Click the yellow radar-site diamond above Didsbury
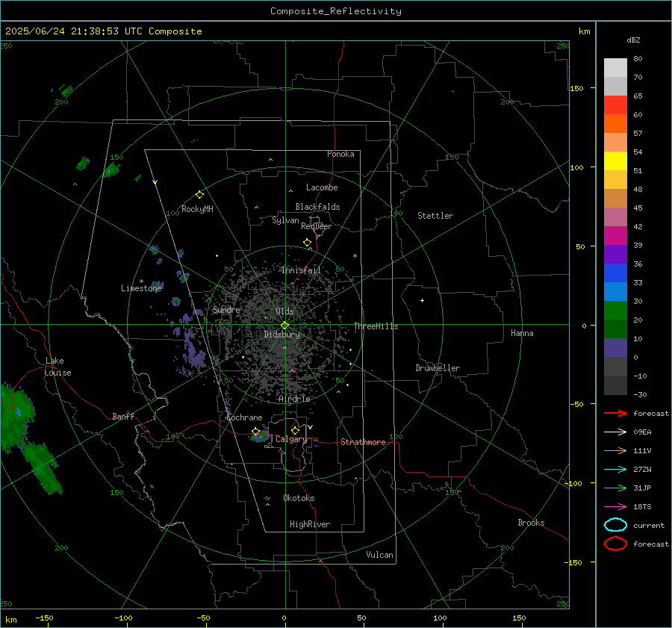 click(284, 326)
